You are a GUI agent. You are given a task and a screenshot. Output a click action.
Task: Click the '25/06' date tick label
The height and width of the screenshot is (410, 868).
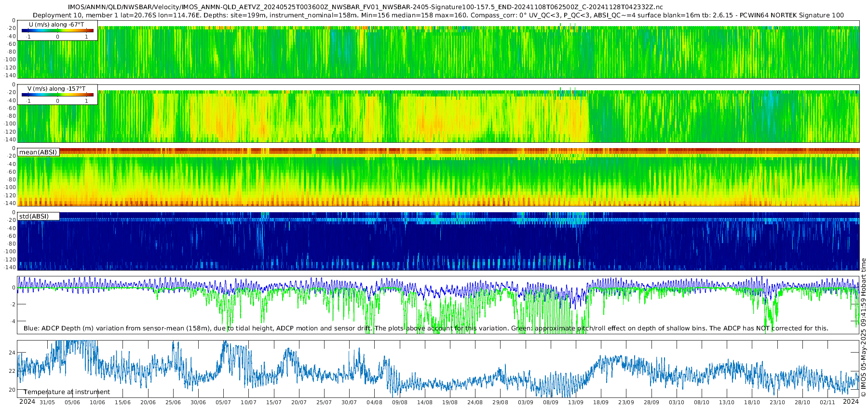tap(173, 402)
